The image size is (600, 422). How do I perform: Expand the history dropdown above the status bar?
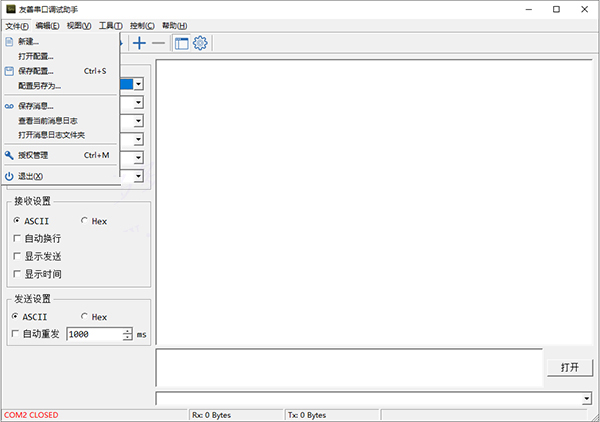pyautogui.click(x=587, y=399)
